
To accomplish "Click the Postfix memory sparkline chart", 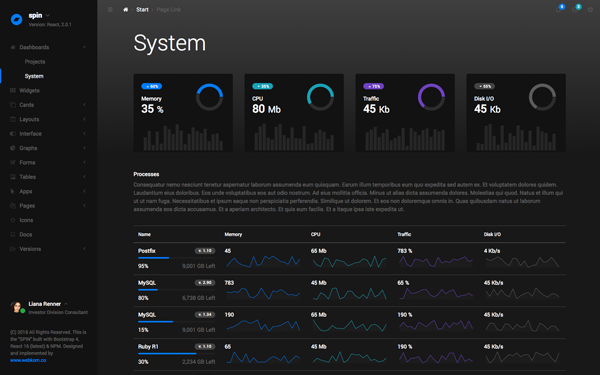I will (263, 261).
